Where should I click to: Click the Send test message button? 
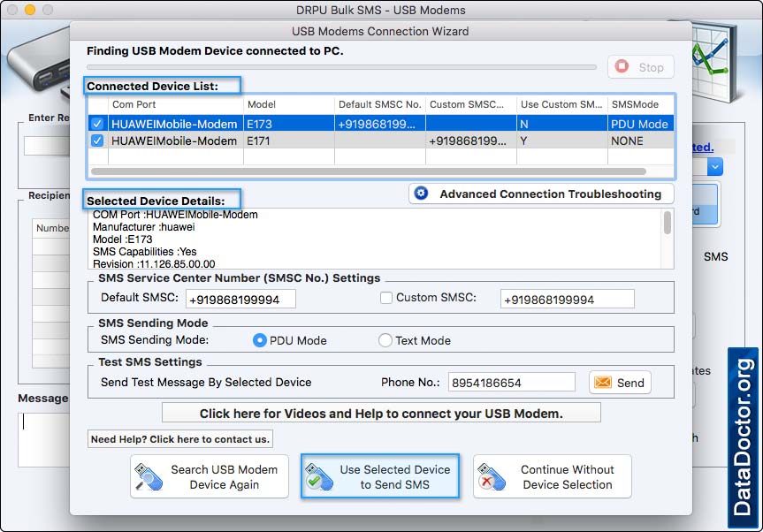[620, 383]
